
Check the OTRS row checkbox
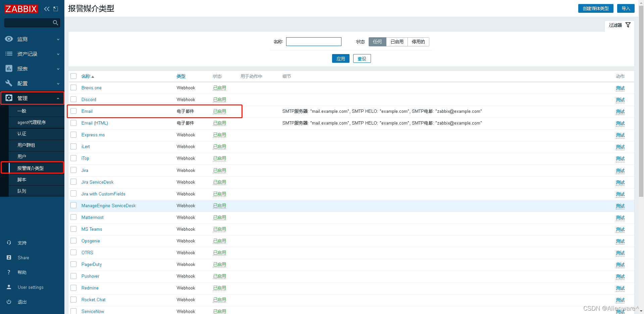coord(73,253)
